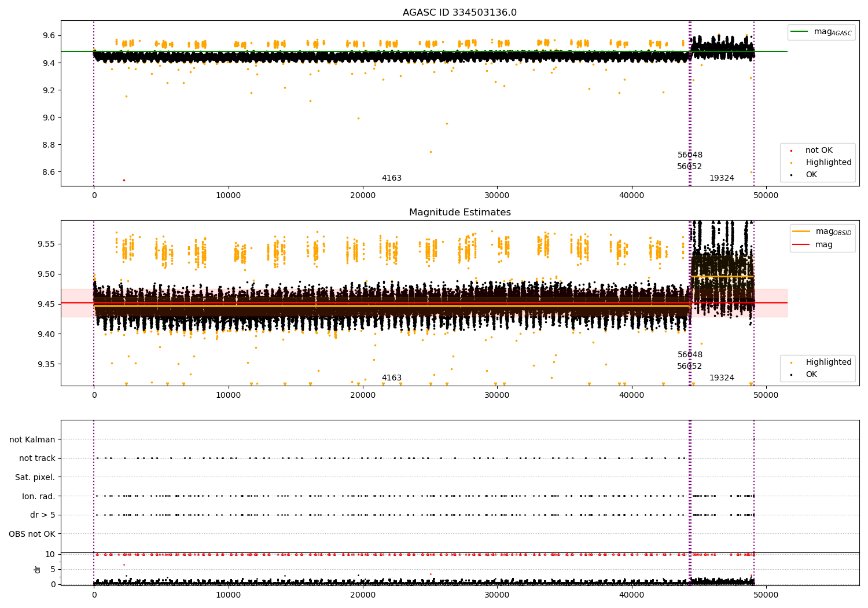Click the title "AGASC ID 334503136.0"
This screenshot has width=868, height=608.
coord(460,13)
